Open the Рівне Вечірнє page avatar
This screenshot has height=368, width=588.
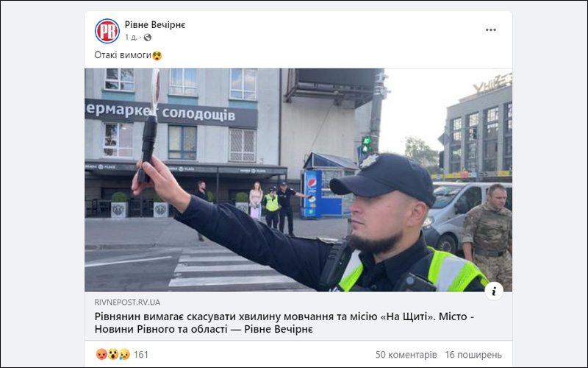click(107, 31)
